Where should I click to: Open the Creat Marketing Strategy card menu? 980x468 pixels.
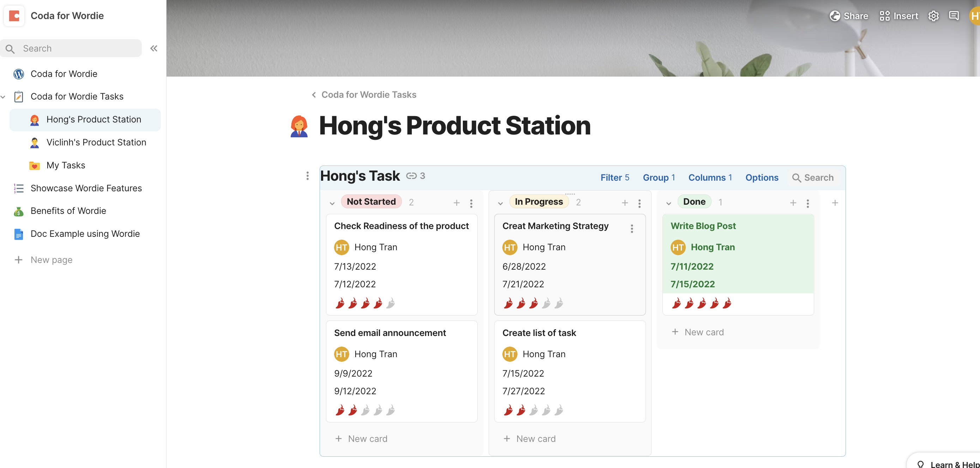coord(631,229)
